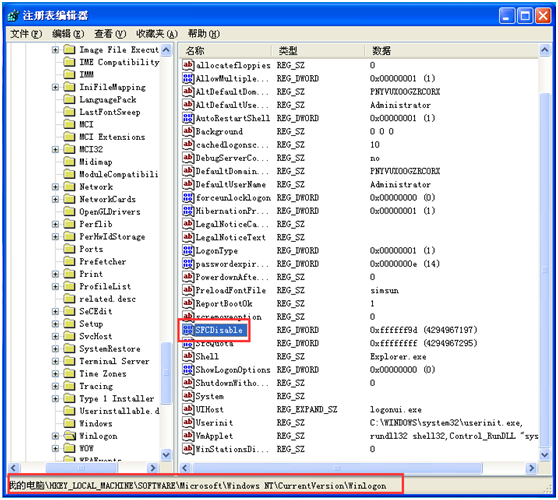Sort by the 数据 column header
Image resolution: width=558 pixels, height=500 pixels.
click(452, 51)
